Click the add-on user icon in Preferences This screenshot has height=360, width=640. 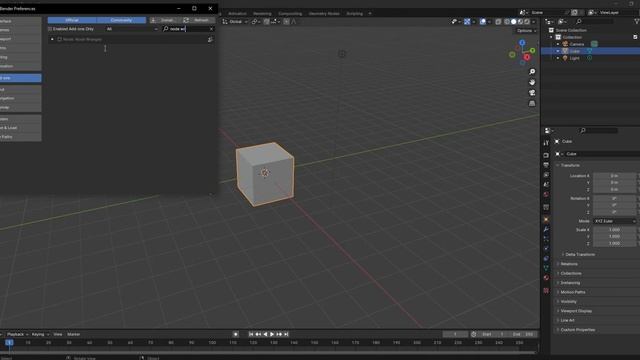tap(210, 40)
